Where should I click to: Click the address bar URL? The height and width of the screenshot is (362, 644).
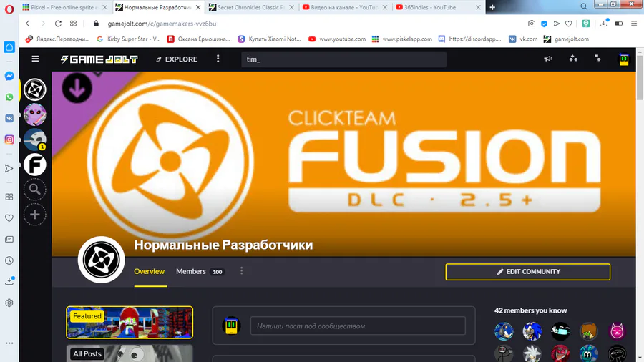(x=162, y=24)
